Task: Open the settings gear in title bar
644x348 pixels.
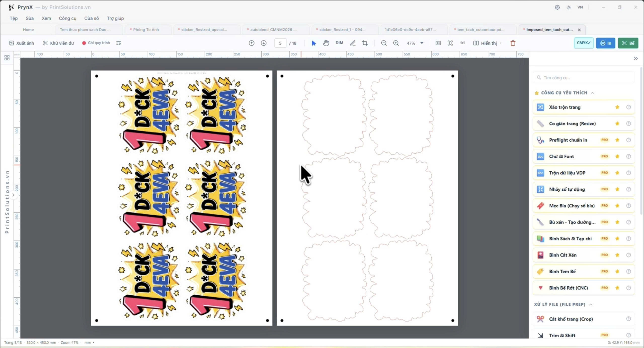Action: pyautogui.click(x=557, y=7)
